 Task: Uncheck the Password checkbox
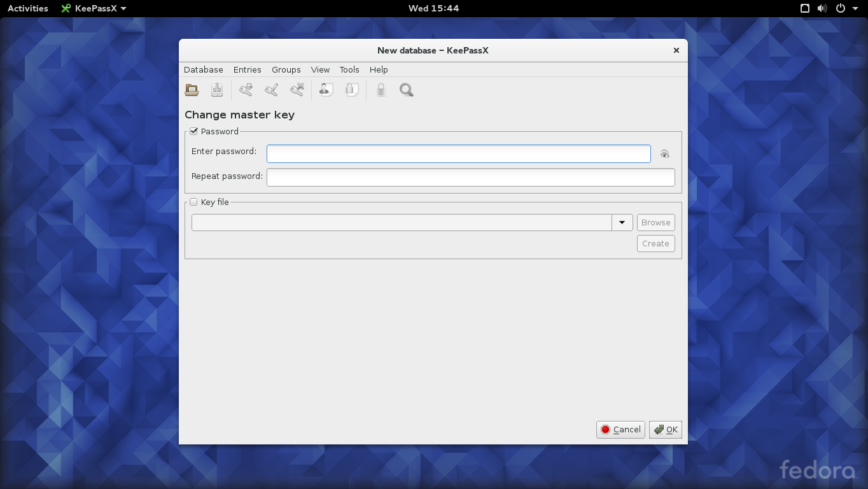point(194,131)
